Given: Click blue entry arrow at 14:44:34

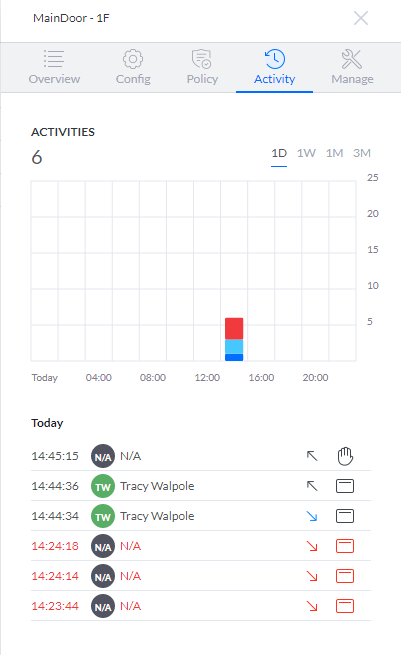Looking at the screenshot, I should [x=312, y=516].
